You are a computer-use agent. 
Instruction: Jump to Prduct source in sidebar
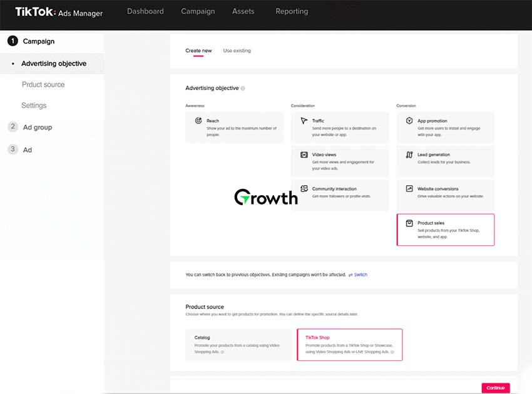tap(43, 84)
